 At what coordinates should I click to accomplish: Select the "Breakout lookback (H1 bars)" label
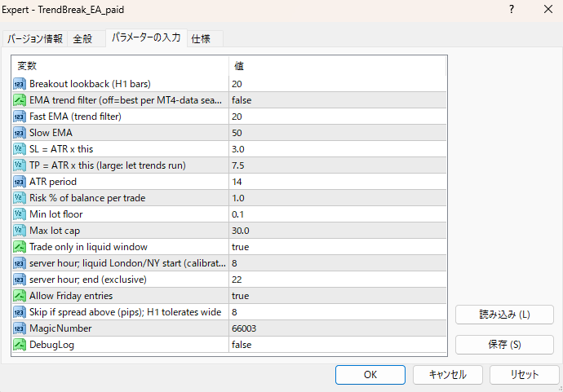pyautogui.click(x=90, y=84)
